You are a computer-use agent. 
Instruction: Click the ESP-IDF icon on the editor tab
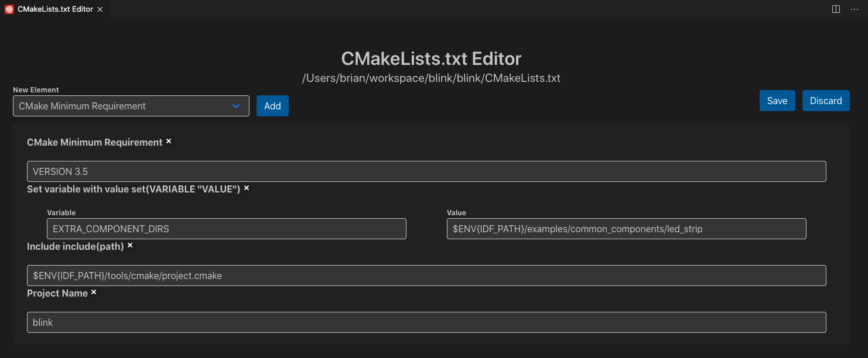(x=8, y=9)
